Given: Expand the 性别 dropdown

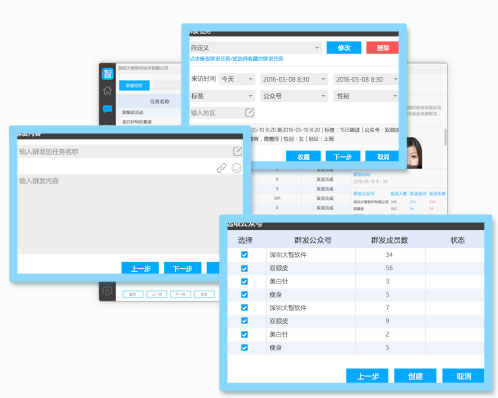Looking at the screenshot, I should [366, 96].
